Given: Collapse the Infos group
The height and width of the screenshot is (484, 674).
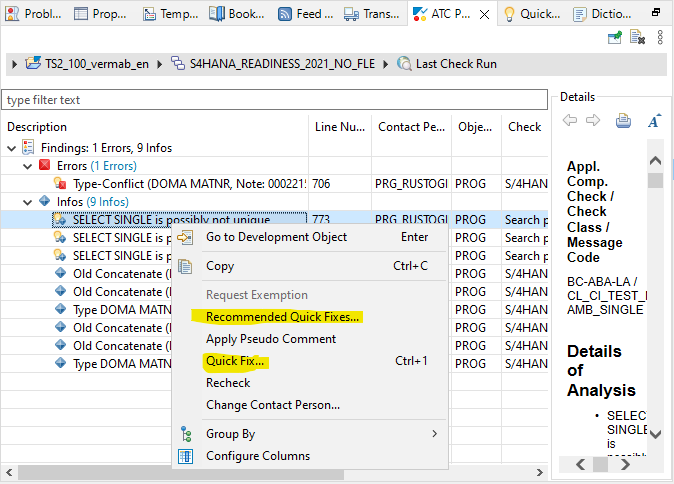Looking at the screenshot, I should (28, 202).
